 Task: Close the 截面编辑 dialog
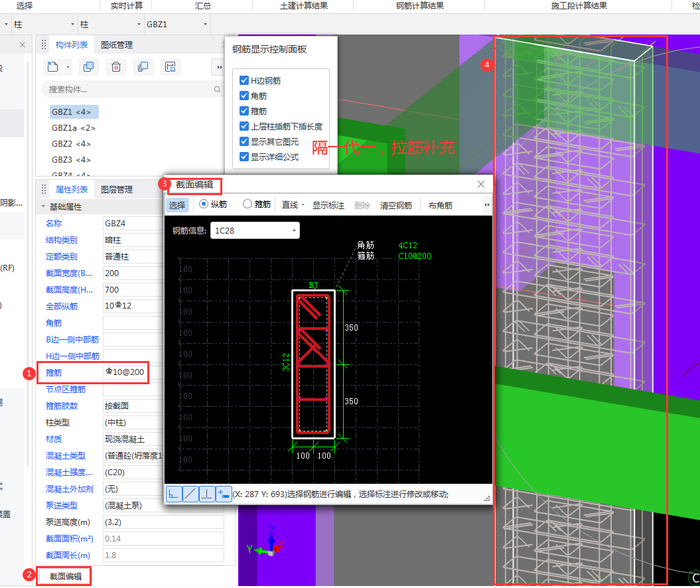[481, 184]
